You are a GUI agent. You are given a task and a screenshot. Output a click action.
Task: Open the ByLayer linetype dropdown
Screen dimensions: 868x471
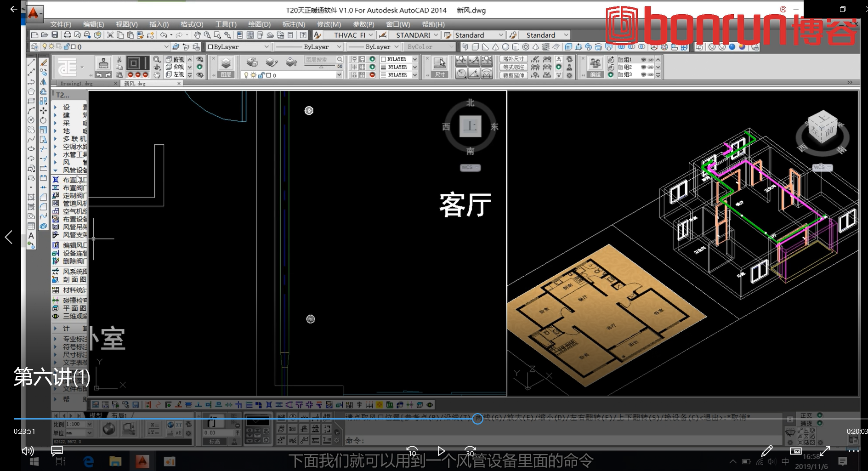(x=339, y=47)
